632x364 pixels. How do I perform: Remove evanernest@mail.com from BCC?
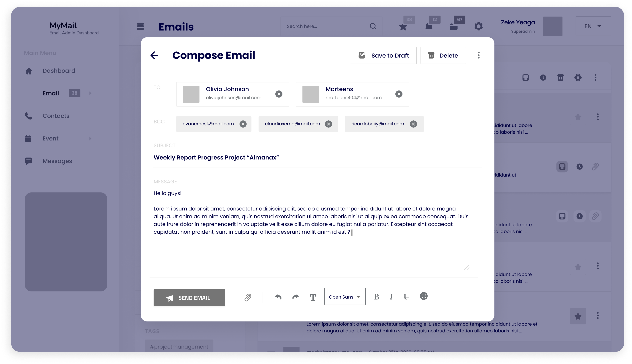tap(243, 124)
